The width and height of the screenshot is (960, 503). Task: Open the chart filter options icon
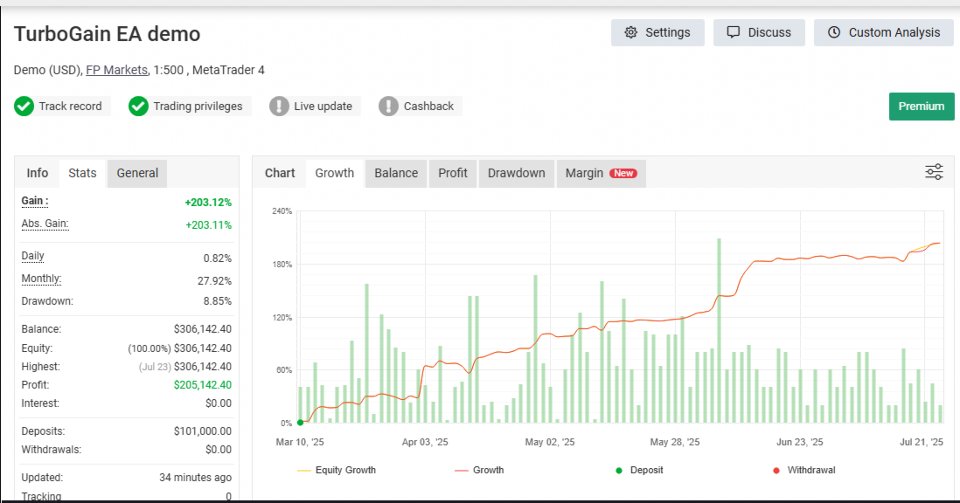[x=934, y=172]
